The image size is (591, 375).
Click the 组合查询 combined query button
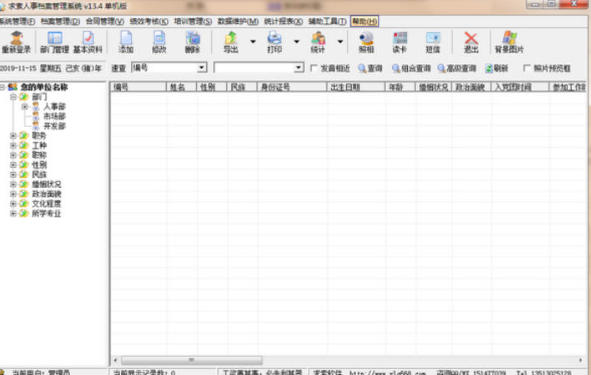[x=411, y=68]
